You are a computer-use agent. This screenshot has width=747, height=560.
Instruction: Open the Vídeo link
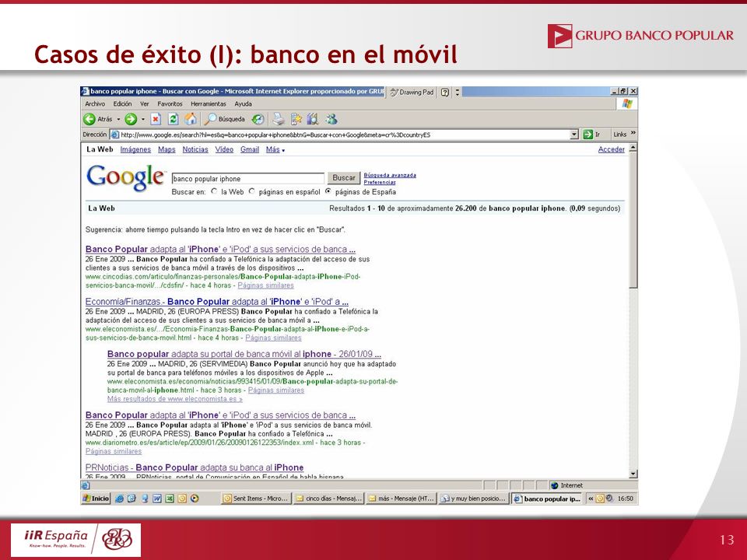224,149
